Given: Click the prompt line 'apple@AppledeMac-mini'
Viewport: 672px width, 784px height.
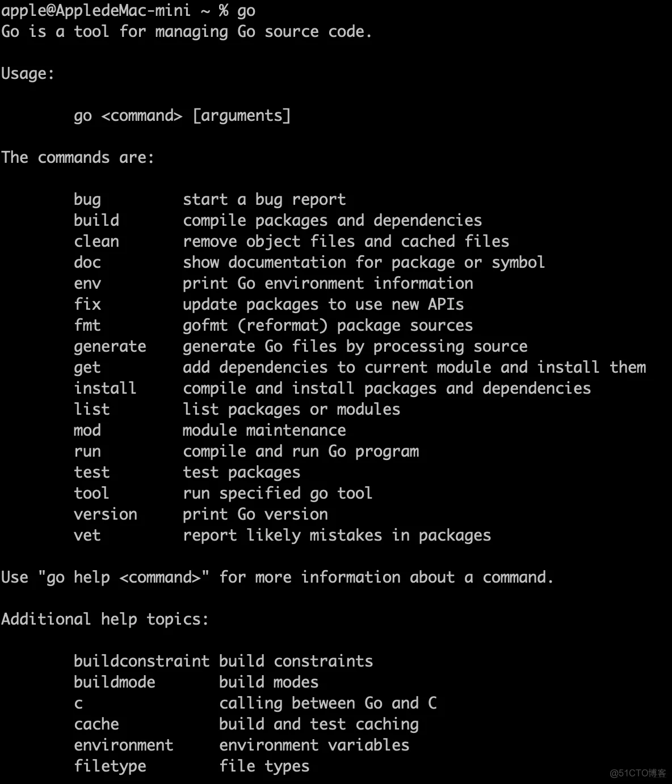Looking at the screenshot, I should tap(96, 11).
